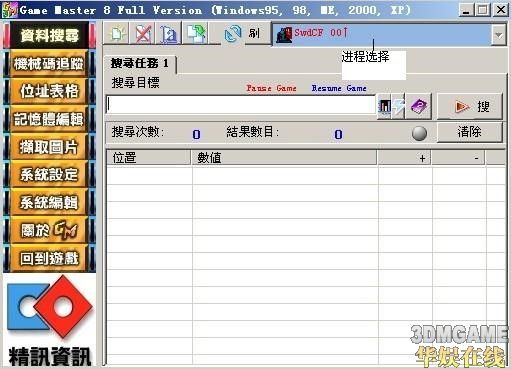The width and height of the screenshot is (511, 369).
Task: Open the purple help book icon
Action: pos(419,107)
